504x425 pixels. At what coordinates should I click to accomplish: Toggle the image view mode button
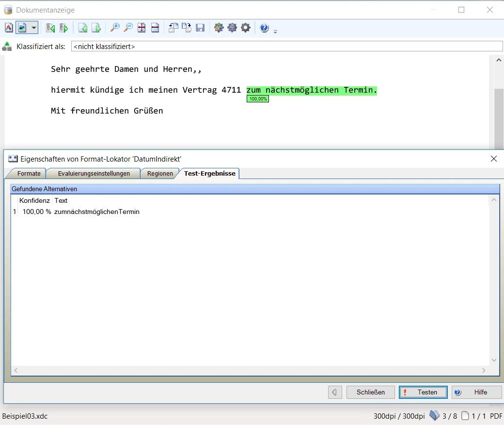pos(22,28)
